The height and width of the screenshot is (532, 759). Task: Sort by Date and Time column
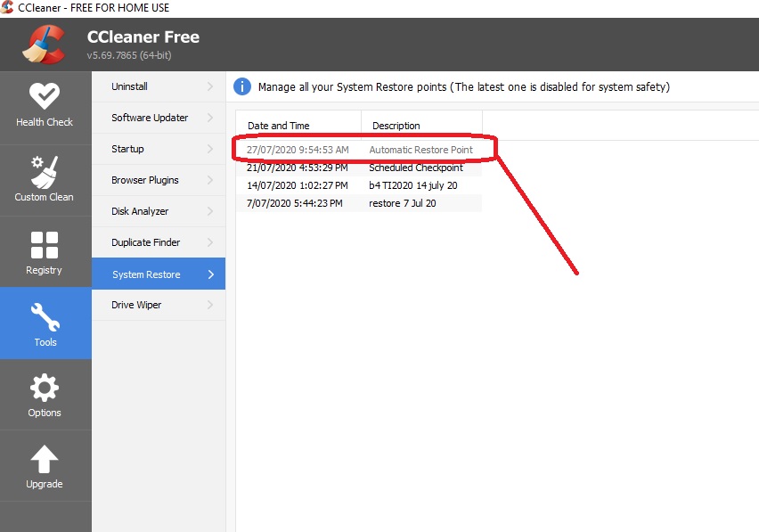point(298,126)
